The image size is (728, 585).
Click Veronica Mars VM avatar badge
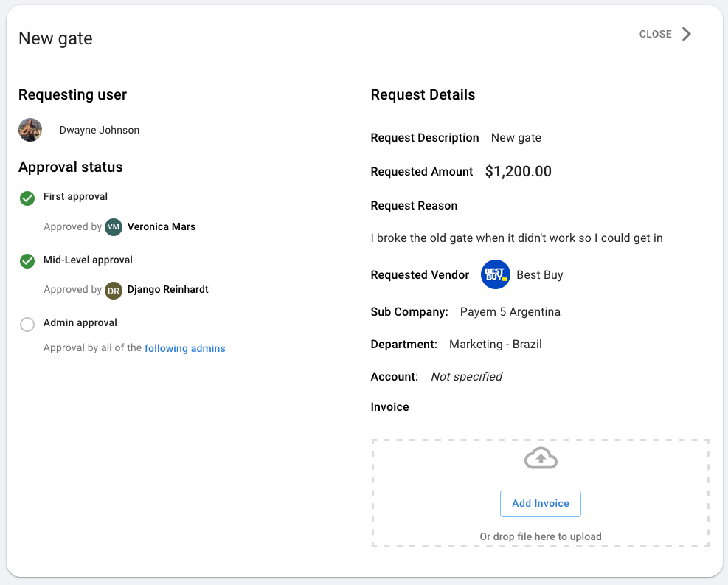pyautogui.click(x=114, y=227)
